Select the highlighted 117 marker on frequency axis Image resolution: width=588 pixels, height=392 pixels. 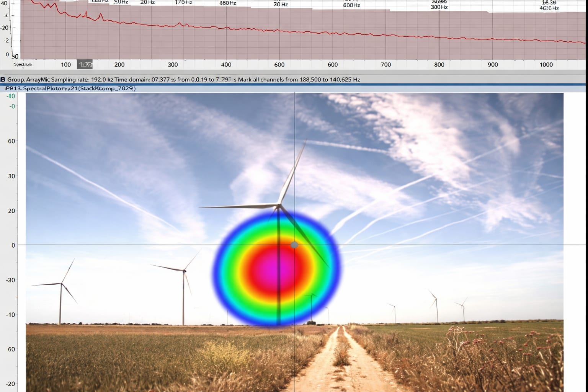click(x=85, y=64)
